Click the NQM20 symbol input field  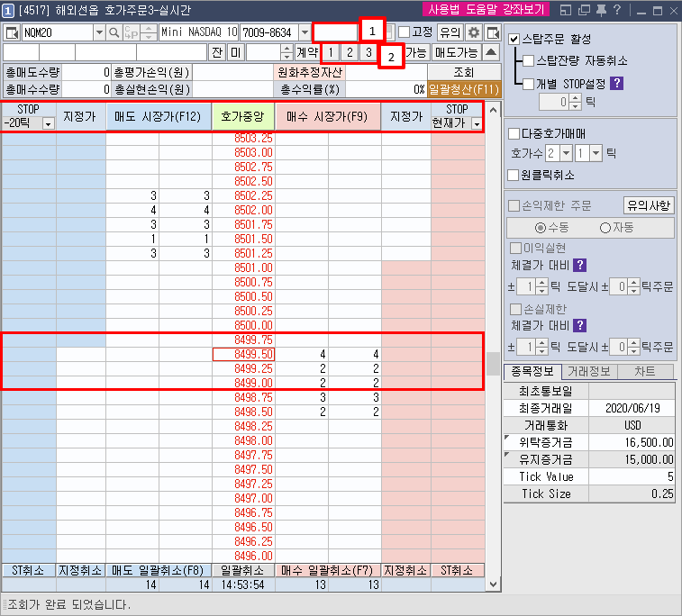click(58, 32)
